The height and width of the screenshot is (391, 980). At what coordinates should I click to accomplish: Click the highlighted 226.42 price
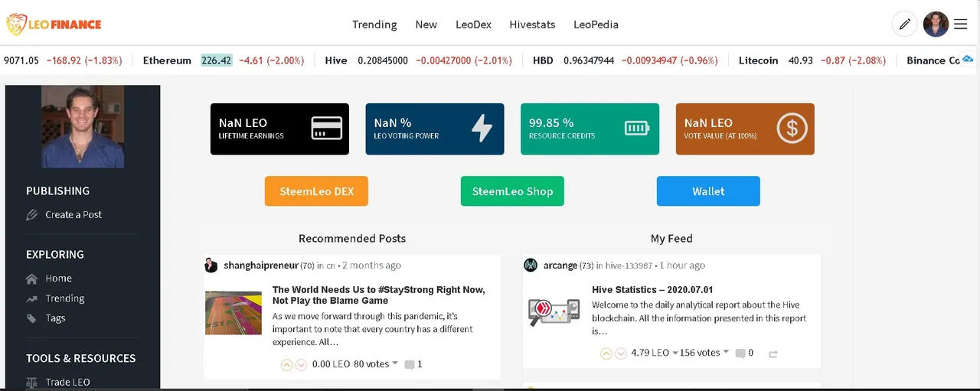217,60
